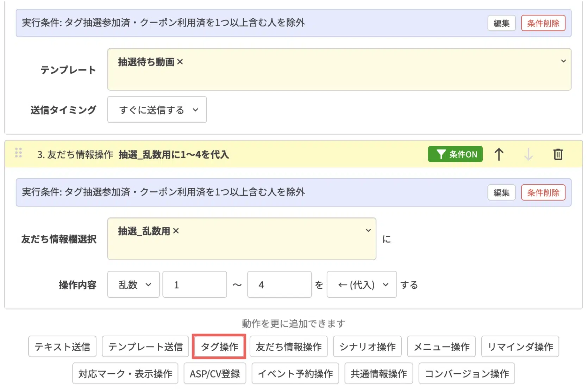Remove 抽選待ち動画 template tag
The width and height of the screenshot is (588, 392).
[180, 62]
